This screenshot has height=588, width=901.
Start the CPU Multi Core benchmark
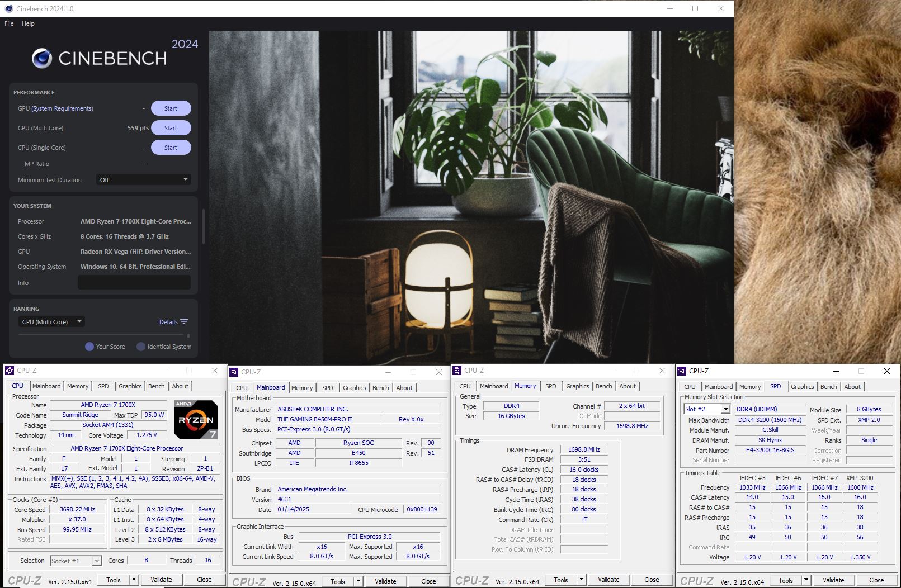click(171, 128)
